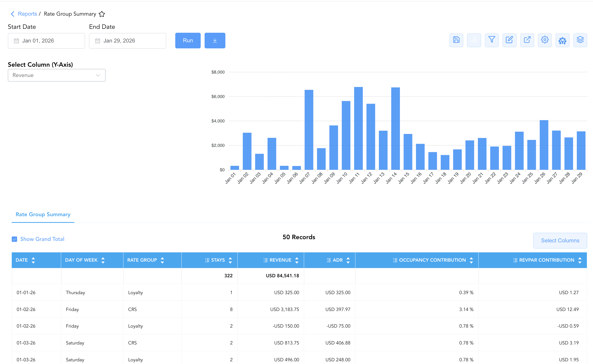Sort by RevPAR Contribution arrows
The width and height of the screenshot is (593, 364).
tap(580, 260)
